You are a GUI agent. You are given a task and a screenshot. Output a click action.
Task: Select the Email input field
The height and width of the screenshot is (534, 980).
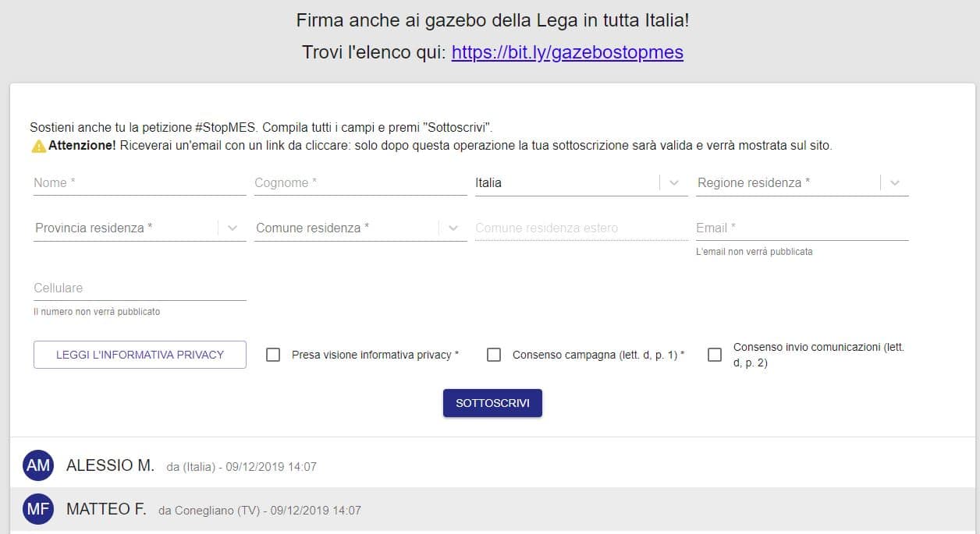point(802,228)
